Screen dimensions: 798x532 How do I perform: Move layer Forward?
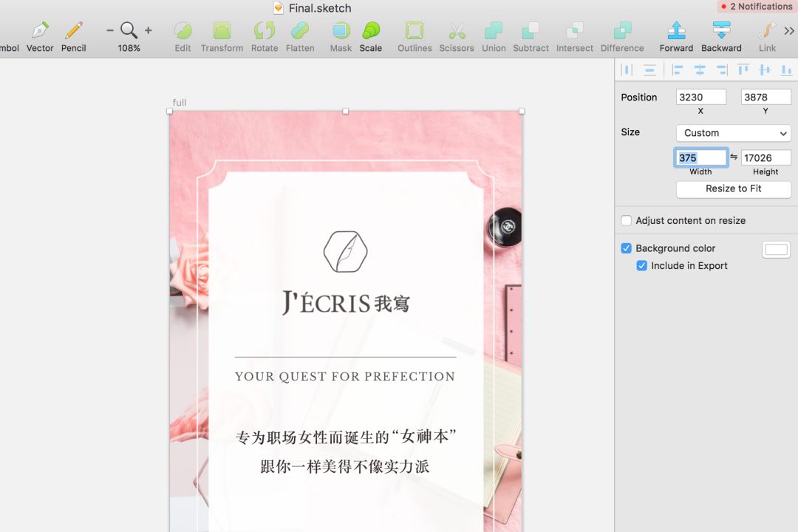[x=676, y=36]
